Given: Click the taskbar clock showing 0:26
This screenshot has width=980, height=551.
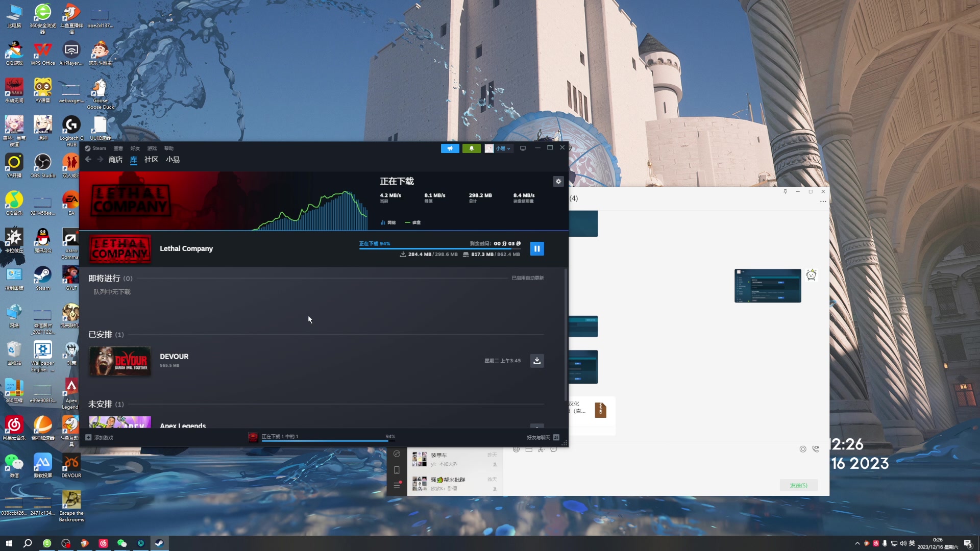Looking at the screenshot, I should pos(938,543).
